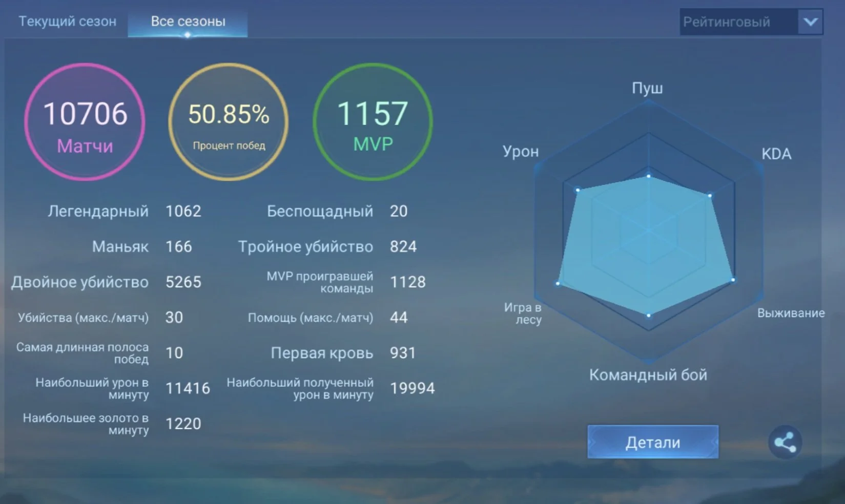Tap the 50.85% win rate circle

229,122
